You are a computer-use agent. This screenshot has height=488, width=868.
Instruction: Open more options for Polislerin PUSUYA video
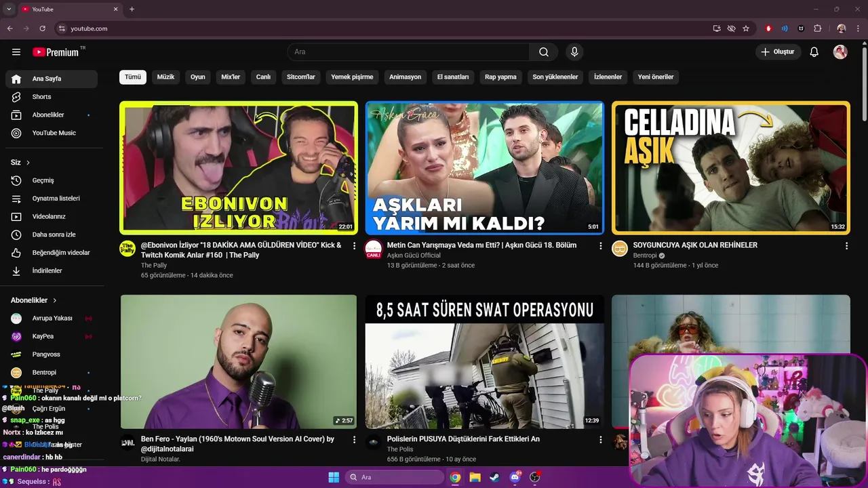coord(600,440)
